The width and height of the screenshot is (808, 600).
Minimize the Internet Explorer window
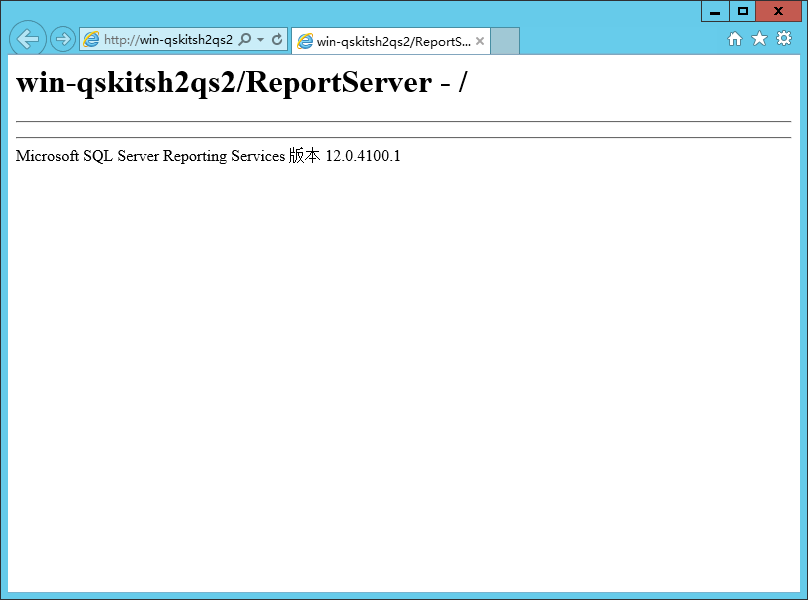pos(715,11)
